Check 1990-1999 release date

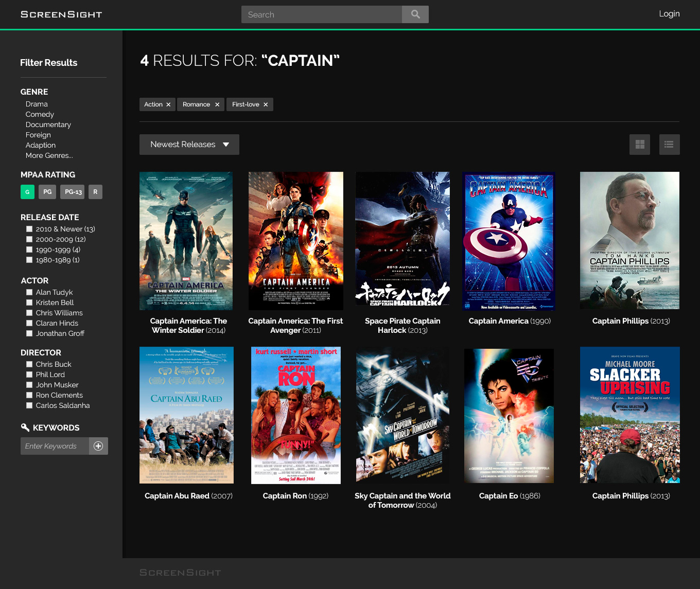click(29, 249)
